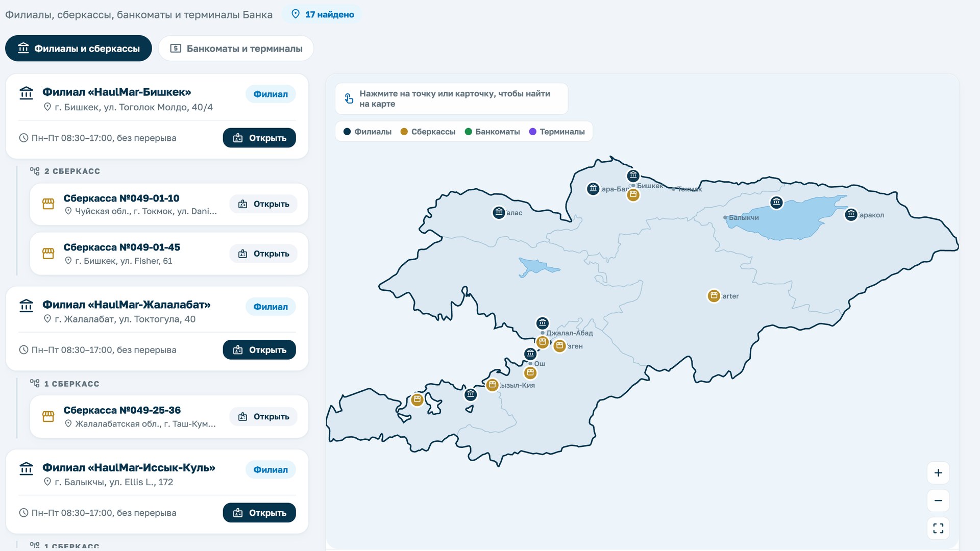Select the sberkassa marker at Naryn

[x=714, y=295]
